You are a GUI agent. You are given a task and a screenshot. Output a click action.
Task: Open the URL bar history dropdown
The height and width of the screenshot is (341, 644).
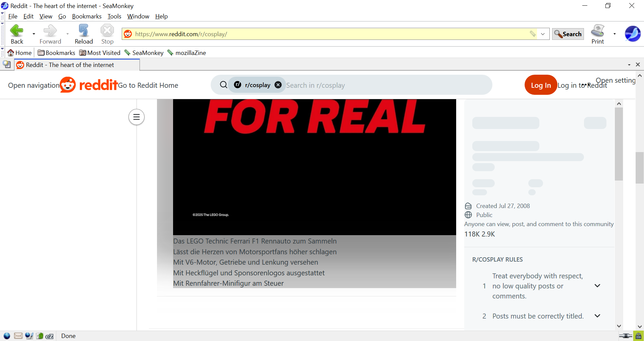[x=543, y=34]
